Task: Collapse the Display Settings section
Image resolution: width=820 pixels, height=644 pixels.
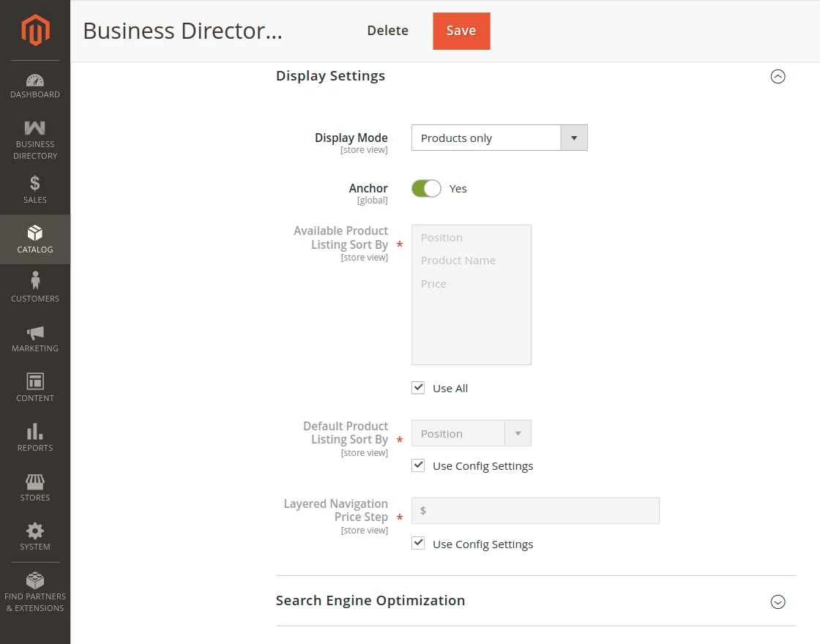Action: click(x=778, y=76)
